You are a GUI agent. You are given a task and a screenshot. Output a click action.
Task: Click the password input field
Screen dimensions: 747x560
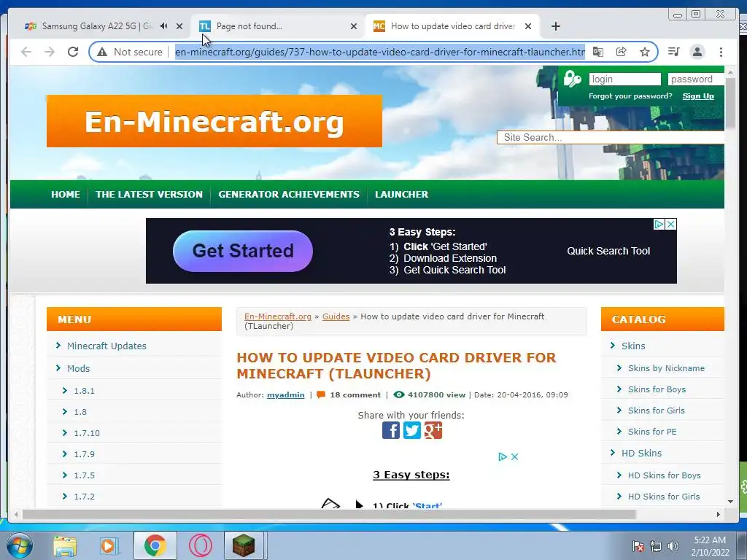pyautogui.click(x=696, y=79)
